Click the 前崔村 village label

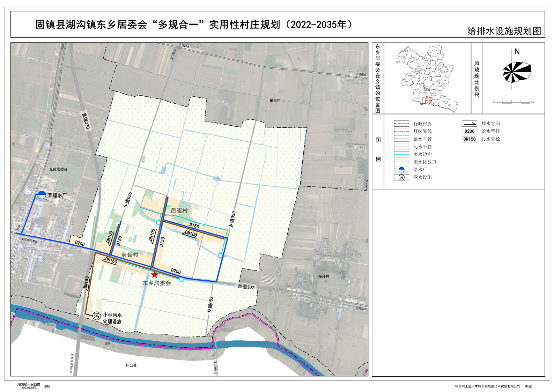click(130, 255)
